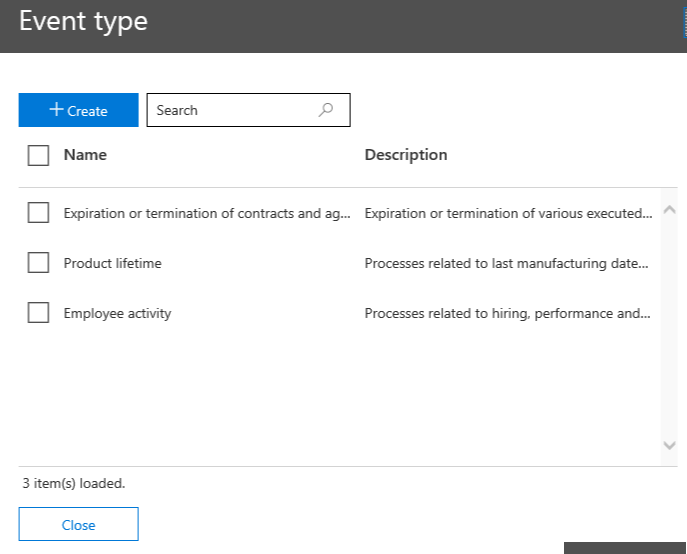Click the 'Expiration or termination of various executed' description
Image resolution: width=687 pixels, height=554 pixels.
508,213
